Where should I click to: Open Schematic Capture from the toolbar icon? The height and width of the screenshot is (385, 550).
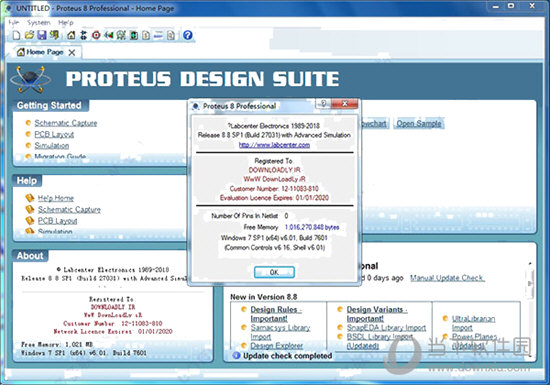[83, 35]
